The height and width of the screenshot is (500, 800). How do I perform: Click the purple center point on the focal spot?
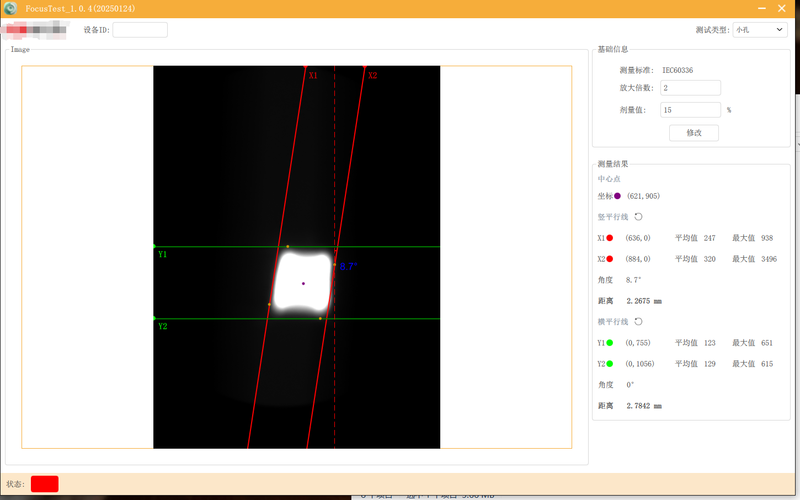[303, 283]
